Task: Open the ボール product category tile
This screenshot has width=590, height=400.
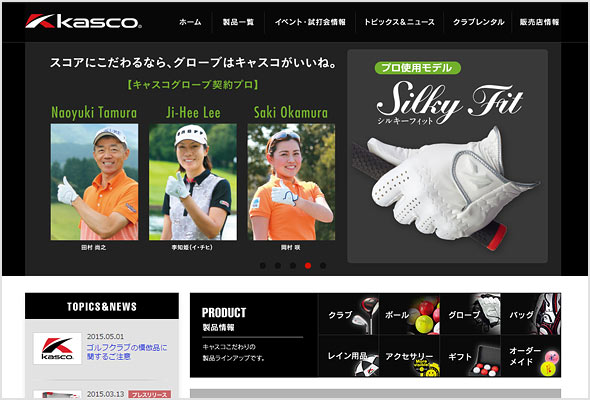Action: [409, 314]
